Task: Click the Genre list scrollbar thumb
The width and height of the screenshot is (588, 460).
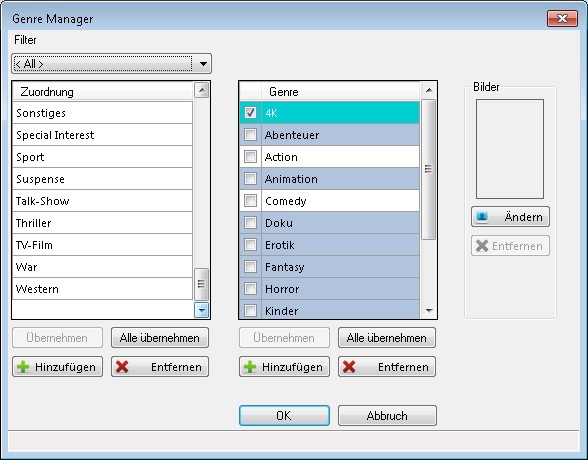Action: 429,169
